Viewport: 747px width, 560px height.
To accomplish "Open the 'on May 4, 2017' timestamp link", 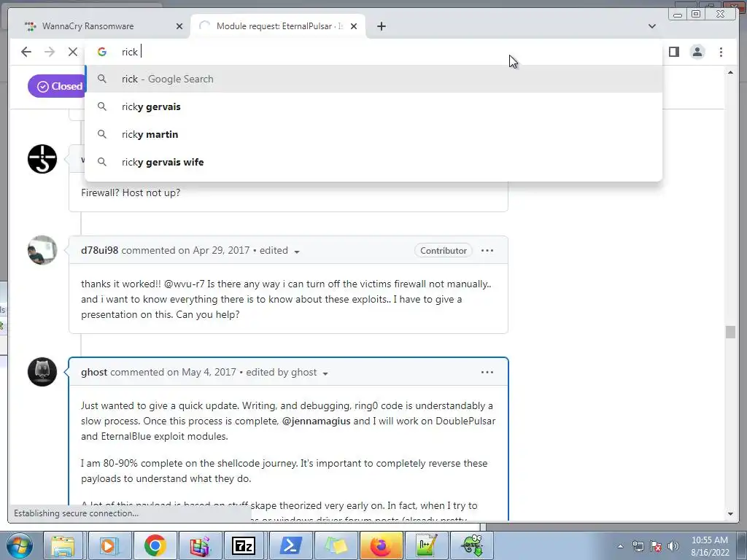I will point(201,373).
